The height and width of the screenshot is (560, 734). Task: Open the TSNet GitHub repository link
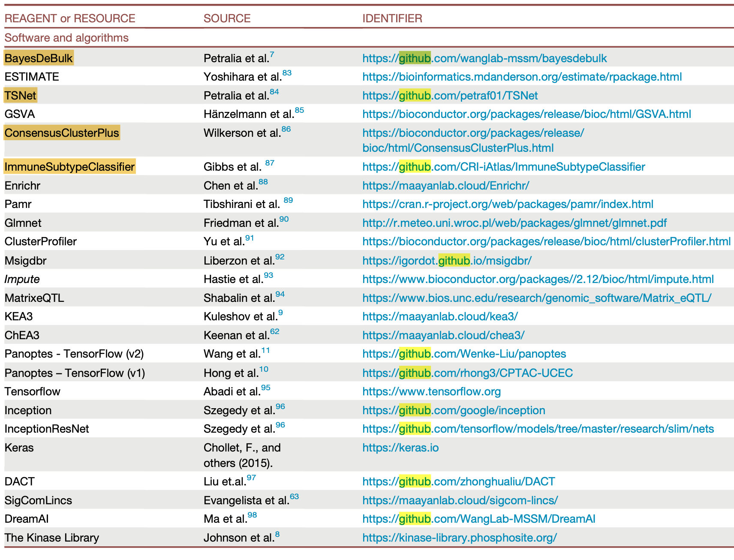click(450, 96)
